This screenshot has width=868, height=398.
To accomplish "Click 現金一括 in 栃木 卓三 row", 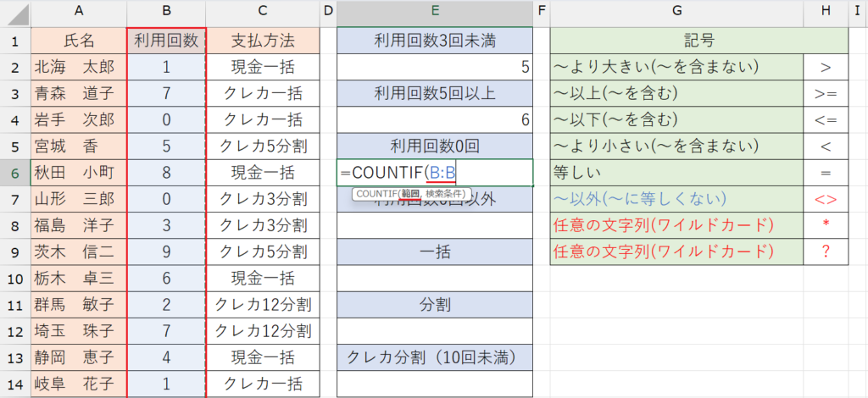I will pyautogui.click(x=263, y=279).
